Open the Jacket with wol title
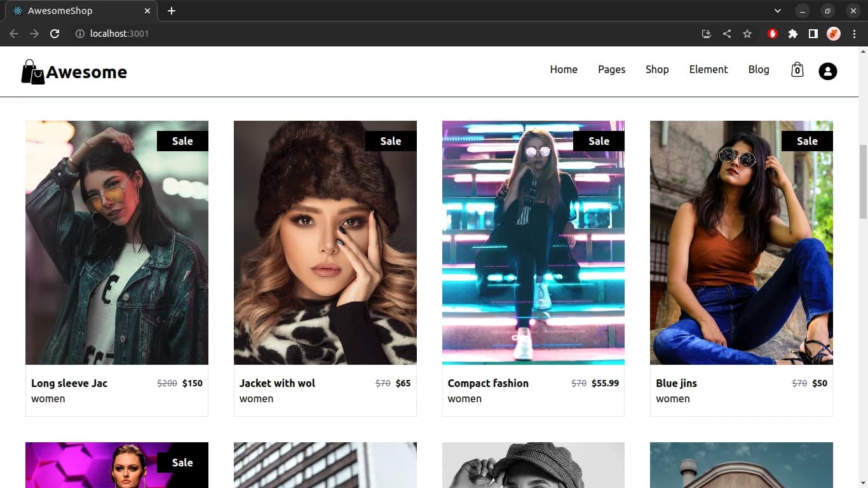This screenshot has width=868, height=488. (277, 383)
